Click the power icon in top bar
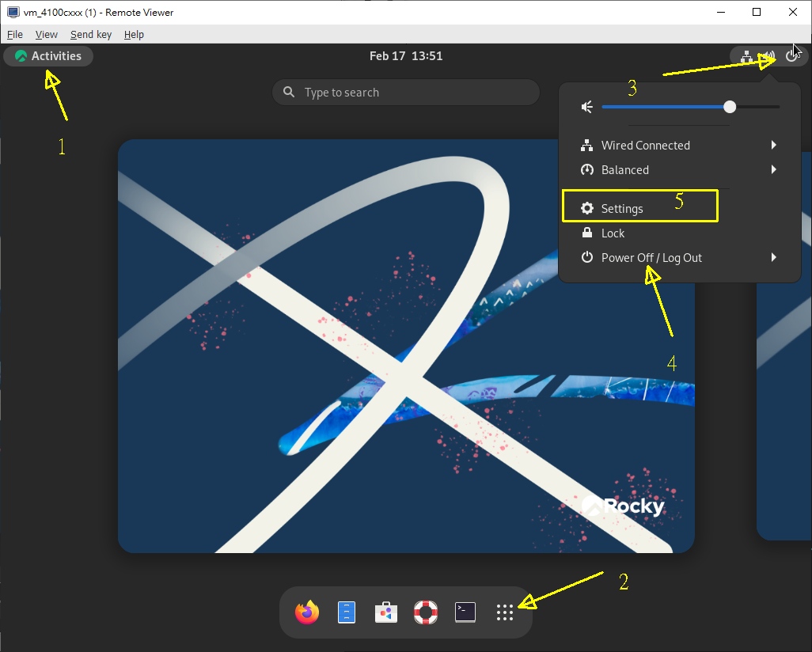This screenshot has width=812, height=652. click(x=791, y=56)
